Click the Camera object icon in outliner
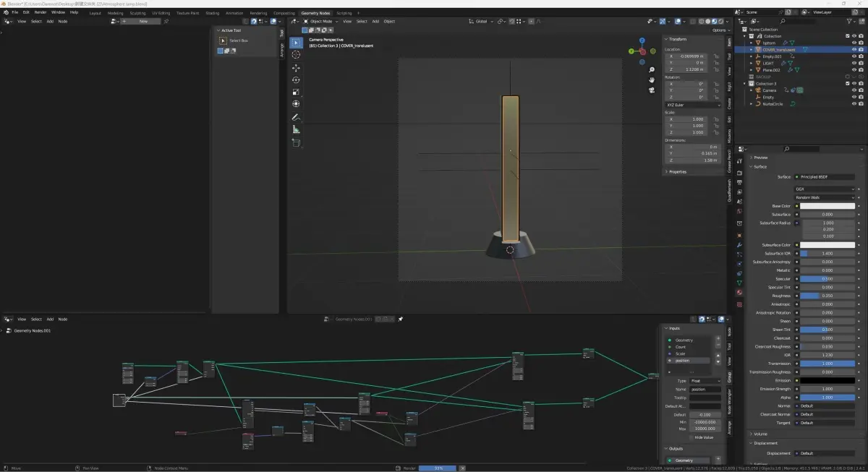 click(x=758, y=90)
